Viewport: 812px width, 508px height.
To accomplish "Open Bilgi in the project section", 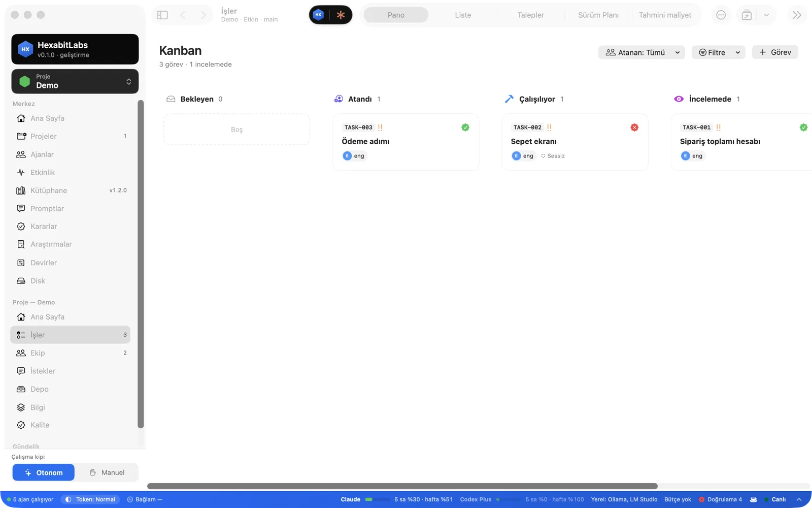I will (70, 407).
